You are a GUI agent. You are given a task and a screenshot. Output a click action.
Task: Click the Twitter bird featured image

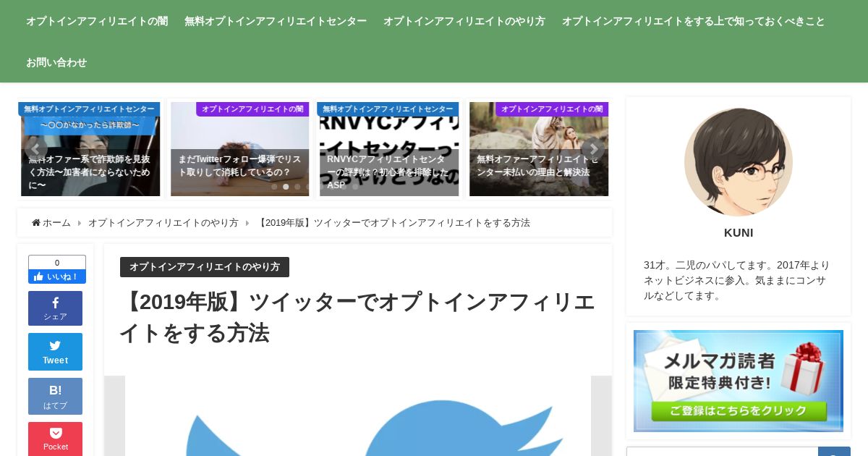[x=358, y=415]
